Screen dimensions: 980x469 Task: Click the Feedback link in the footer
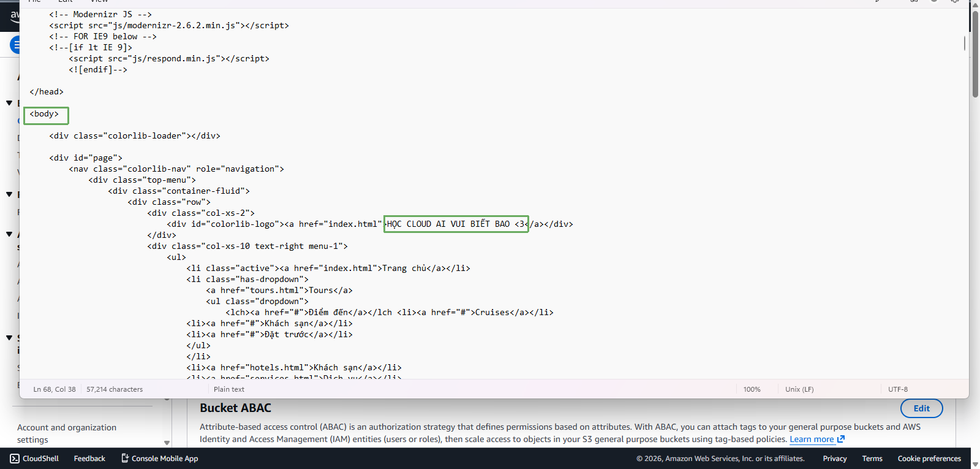point(89,459)
